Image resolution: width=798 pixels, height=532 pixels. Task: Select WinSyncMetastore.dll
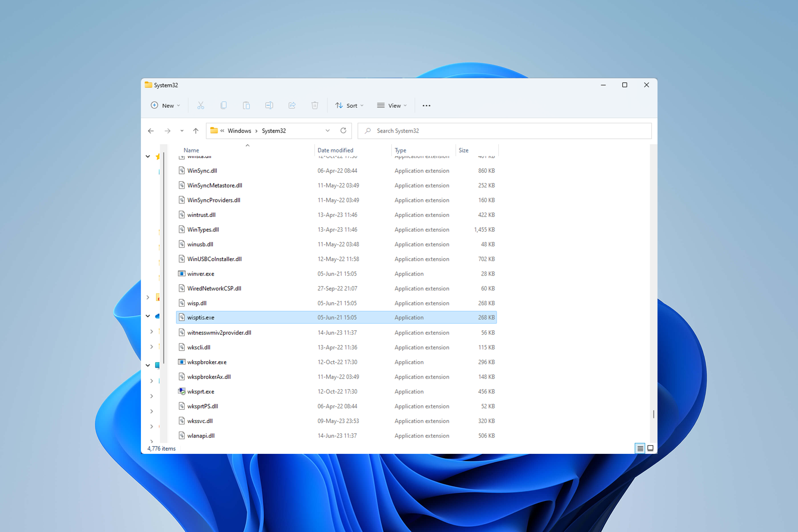(337, 185)
